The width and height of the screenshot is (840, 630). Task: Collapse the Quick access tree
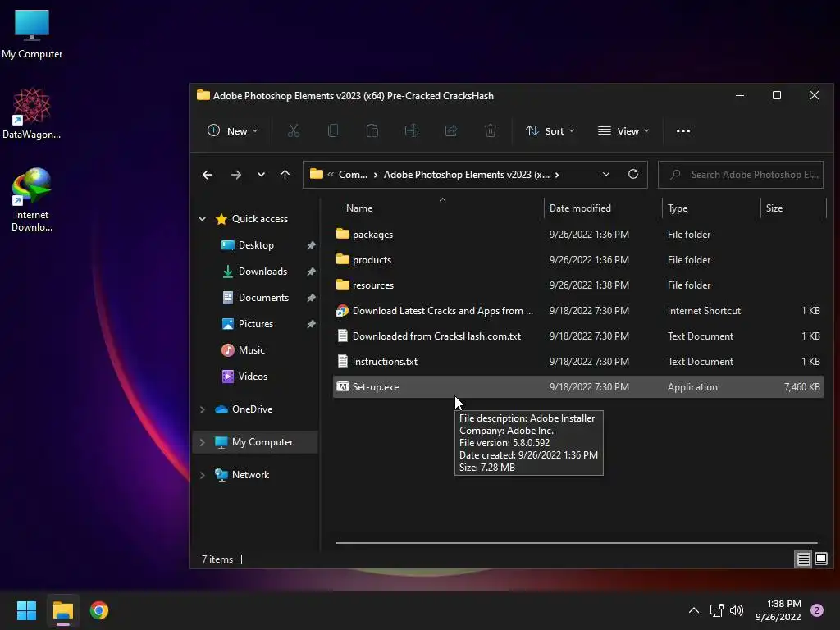203,218
